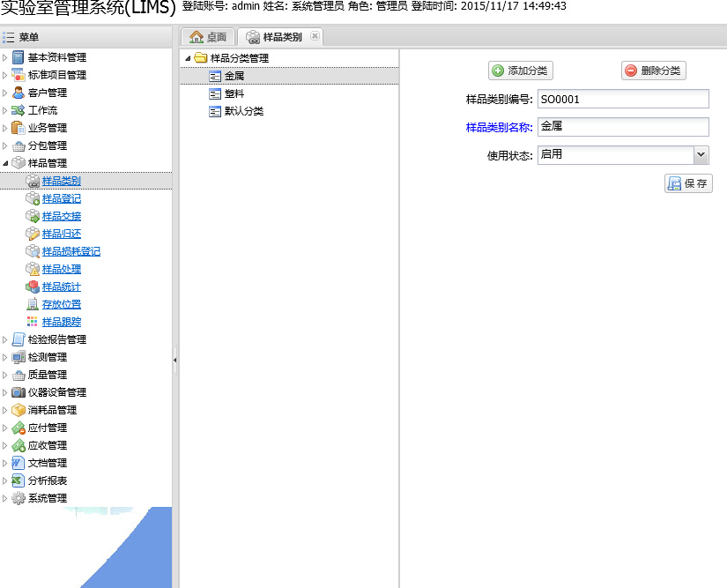The image size is (727, 588).
Task: Expand the 基本资料管理 menu node
Action: click(x=5, y=57)
